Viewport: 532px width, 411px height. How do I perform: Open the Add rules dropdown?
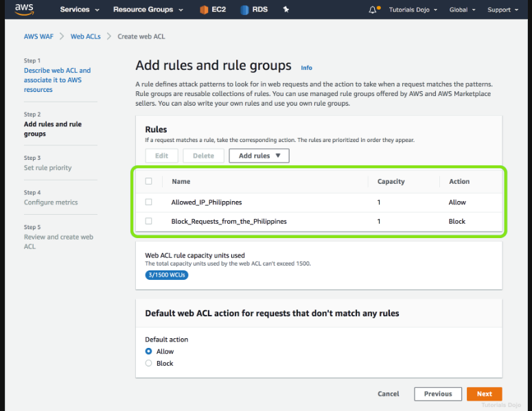coord(259,156)
